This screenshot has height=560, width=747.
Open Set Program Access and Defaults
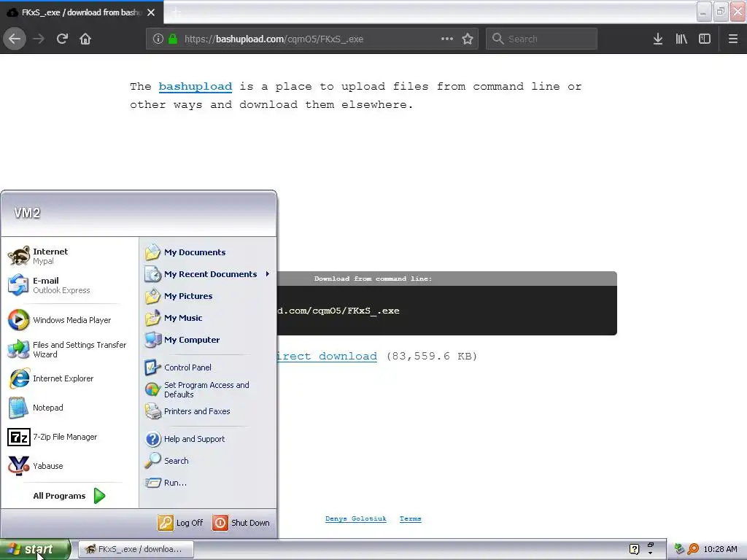208,389
